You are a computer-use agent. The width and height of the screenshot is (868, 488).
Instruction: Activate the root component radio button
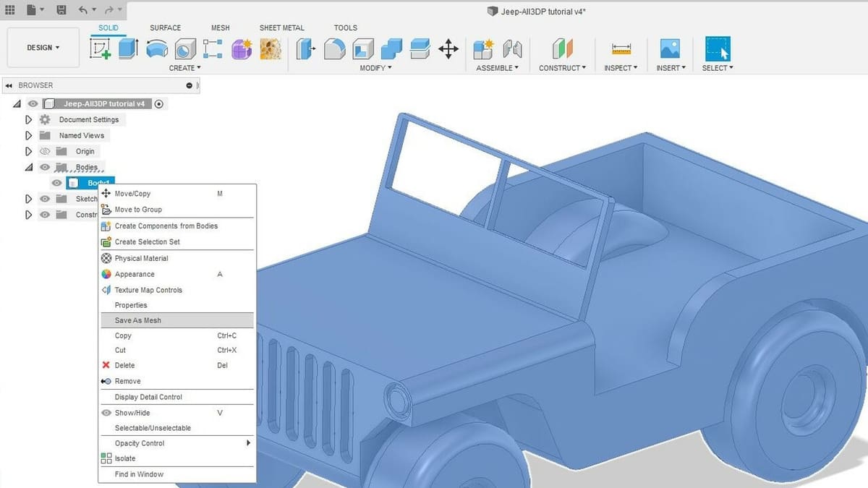(x=159, y=104)
